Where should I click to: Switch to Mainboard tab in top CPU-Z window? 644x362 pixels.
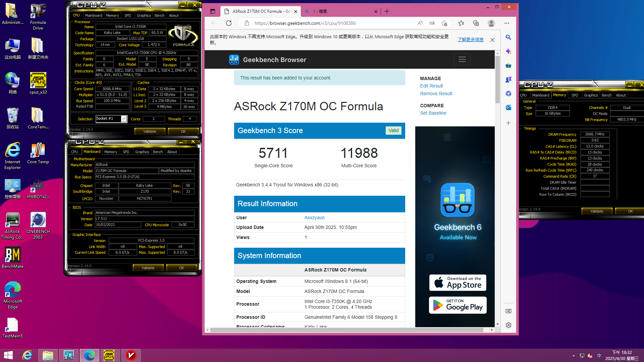coord(94,15)
